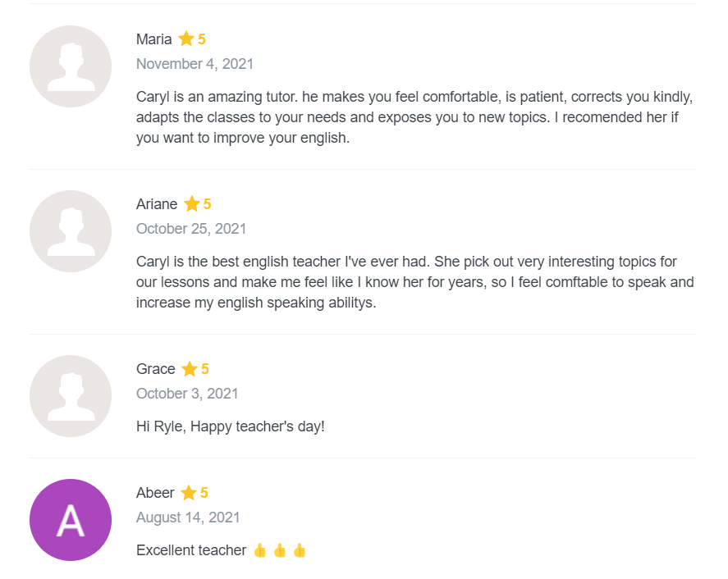Click the star icon beside Abeer
Screen dimensions: 728x579
(189, 493)
